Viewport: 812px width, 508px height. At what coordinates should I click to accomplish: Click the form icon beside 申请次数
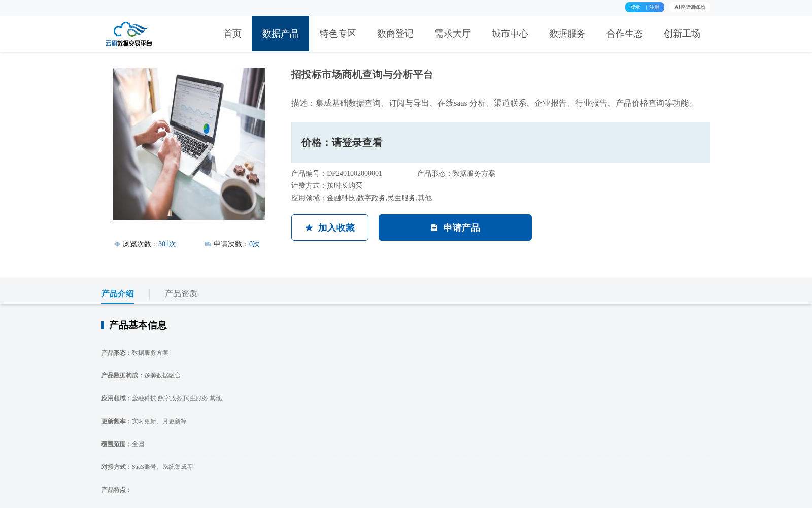pyautogui.click(x=208, y=244)
